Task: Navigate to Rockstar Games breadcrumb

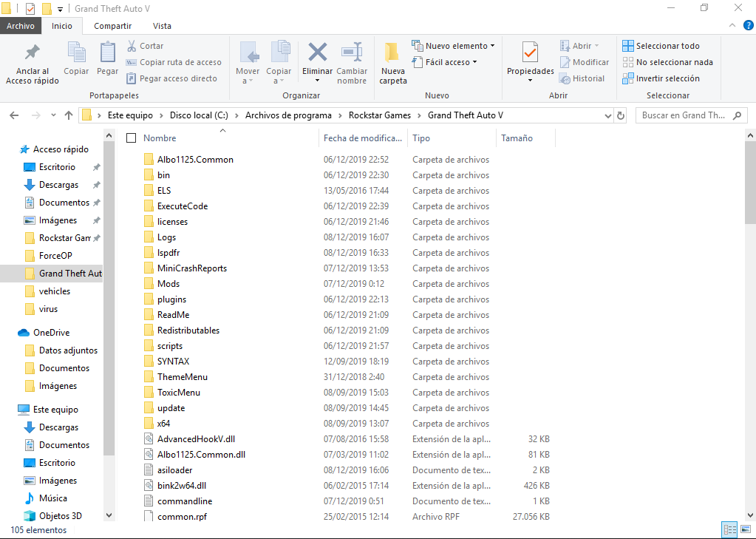Action: pos(380,115)
